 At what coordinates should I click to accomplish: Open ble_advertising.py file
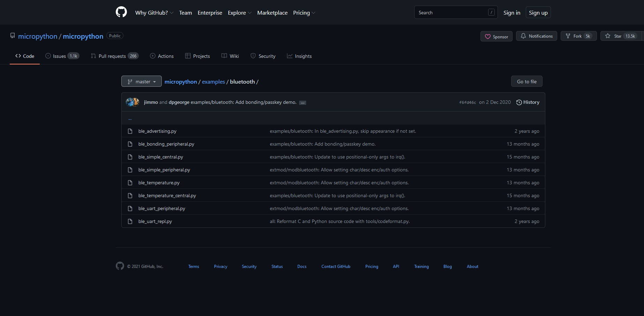click(157, 131)
